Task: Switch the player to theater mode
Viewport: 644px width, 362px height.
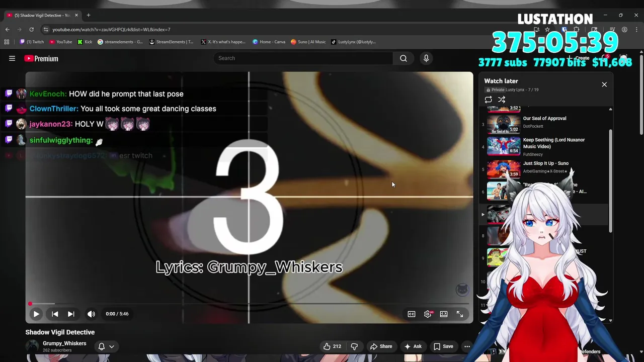Action: tap(444, 314)
